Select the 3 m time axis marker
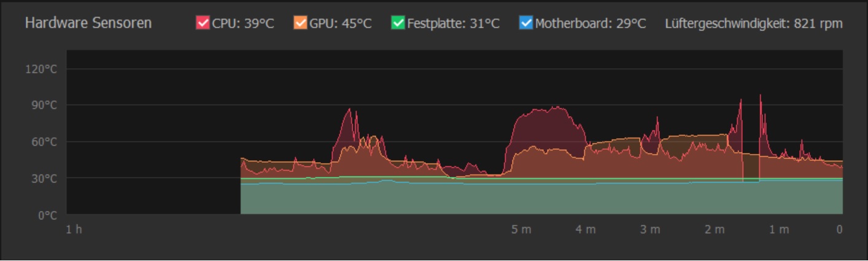 click(650, 230)
